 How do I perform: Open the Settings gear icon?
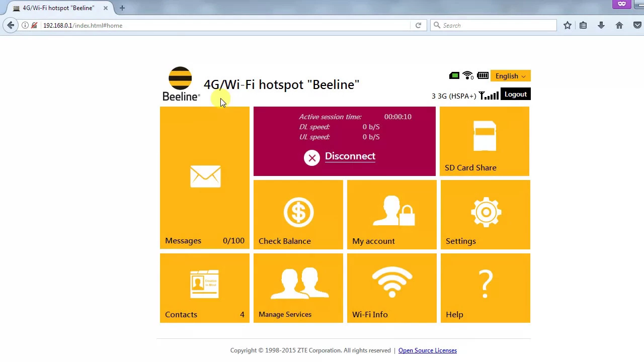click(x=486, y=212)
